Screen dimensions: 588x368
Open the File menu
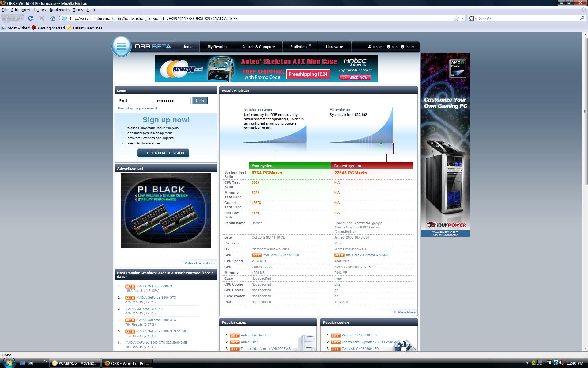(x=5, y=10)
